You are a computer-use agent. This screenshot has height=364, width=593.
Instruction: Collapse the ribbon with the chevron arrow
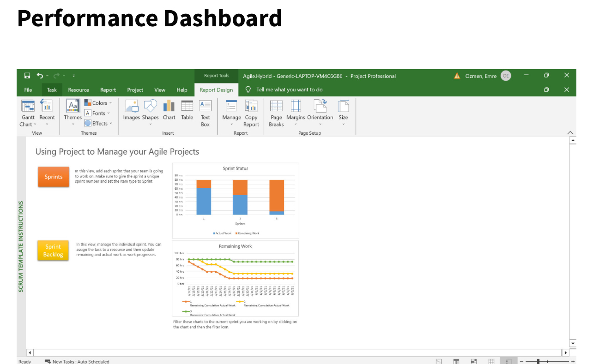pyautogui.click(x=570, y=133)
